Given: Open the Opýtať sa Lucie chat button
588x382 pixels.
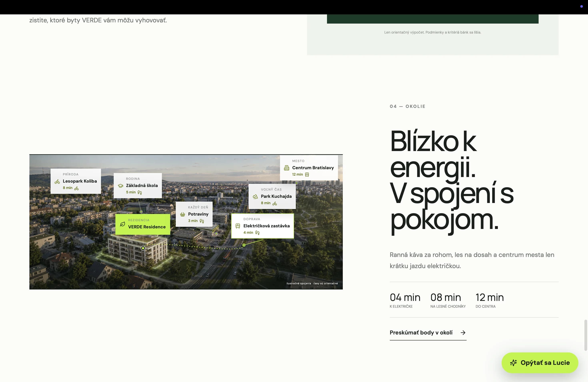Looking at the screenshot, I should click(x=540, y=363).
